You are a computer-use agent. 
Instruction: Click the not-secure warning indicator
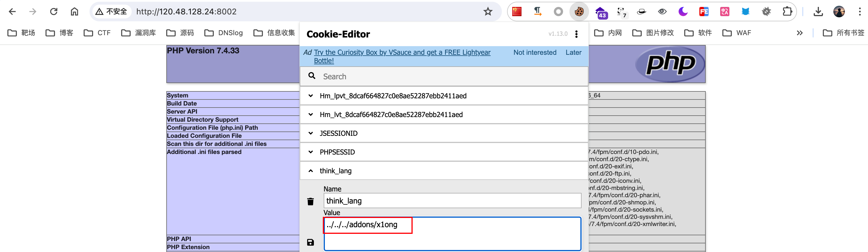pos(111,12)
